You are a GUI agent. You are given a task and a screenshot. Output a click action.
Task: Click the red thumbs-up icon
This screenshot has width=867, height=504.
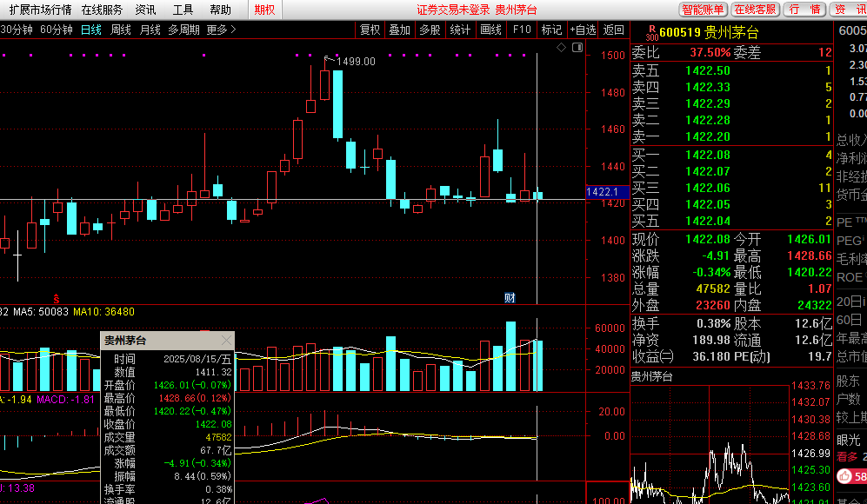coord(844,476)
